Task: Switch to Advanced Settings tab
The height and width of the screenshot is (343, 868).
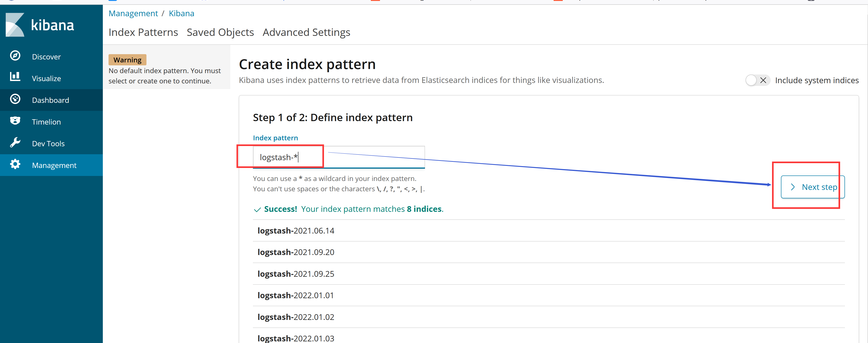Action: (306, 32)
